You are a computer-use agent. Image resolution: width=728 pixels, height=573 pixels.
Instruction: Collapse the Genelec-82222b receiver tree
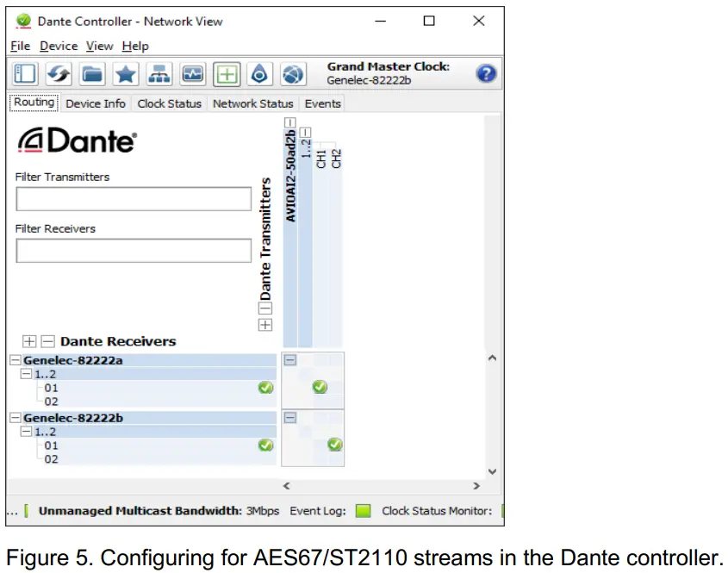click(x=16, y=417)
